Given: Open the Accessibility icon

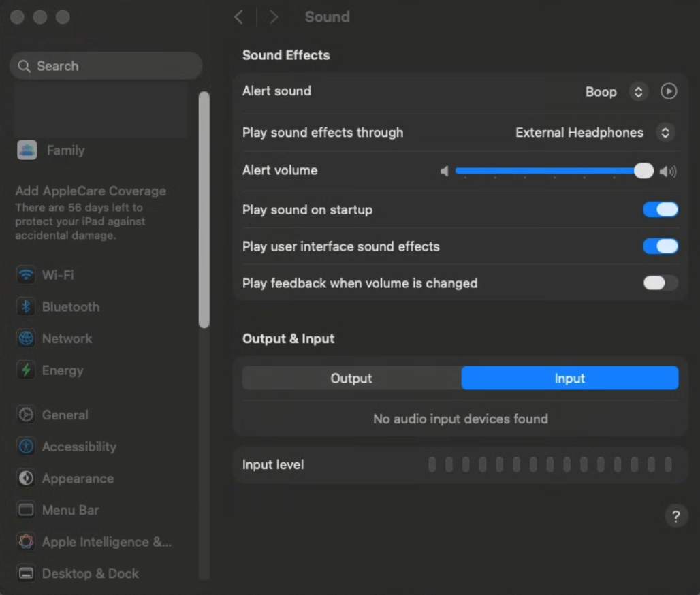Looking at the screenshot, I should [27, 447].
